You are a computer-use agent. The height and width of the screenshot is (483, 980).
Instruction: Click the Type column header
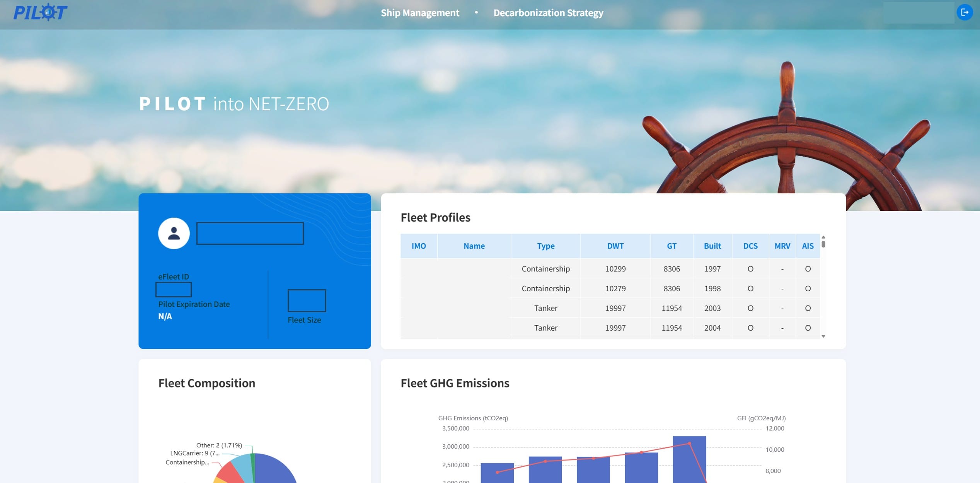click(x=545, y=246)
